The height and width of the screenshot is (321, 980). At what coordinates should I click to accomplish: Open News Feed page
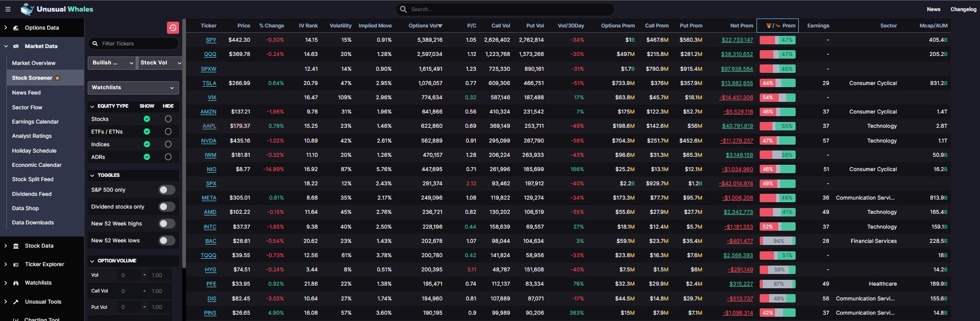pyautogui.click(x=26, y=92)
